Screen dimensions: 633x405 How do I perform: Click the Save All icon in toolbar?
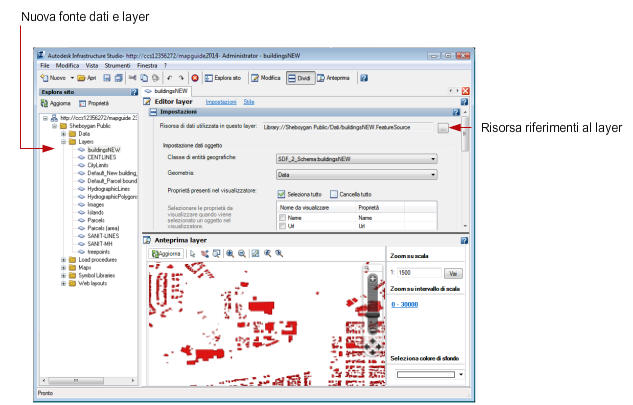(x=118, y=78)
